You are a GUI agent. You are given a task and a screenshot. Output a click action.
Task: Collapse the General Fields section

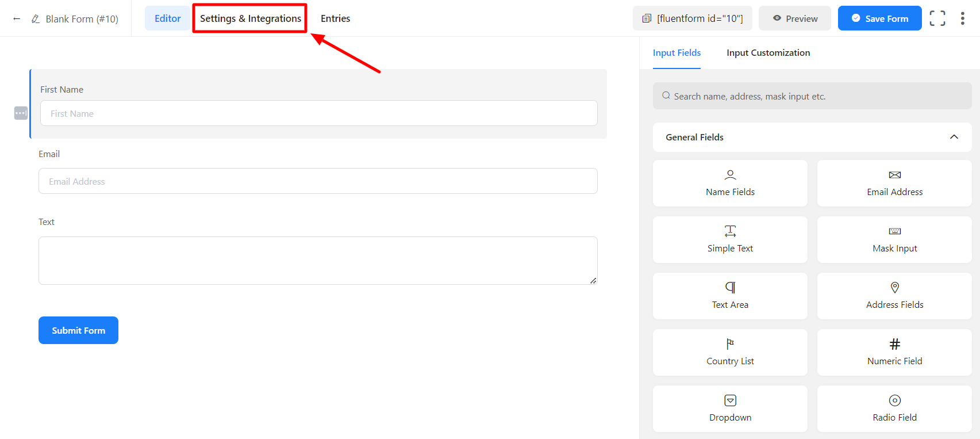tap(954, 137)
